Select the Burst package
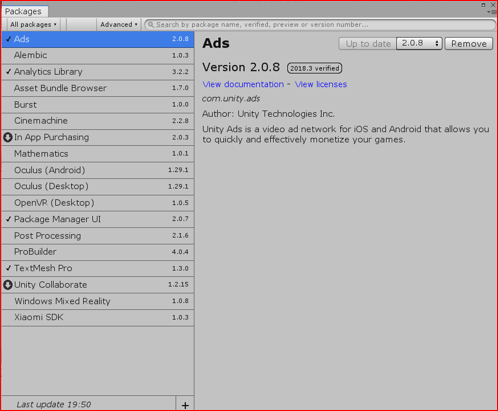Screen dimensions: 498x411 [98, 104]
